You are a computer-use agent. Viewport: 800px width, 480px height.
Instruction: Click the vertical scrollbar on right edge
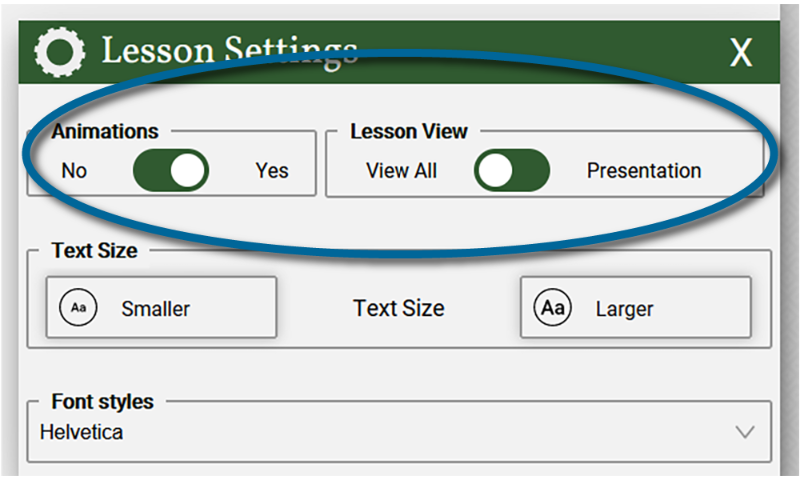pyautogui.click(x=789, y=240)
